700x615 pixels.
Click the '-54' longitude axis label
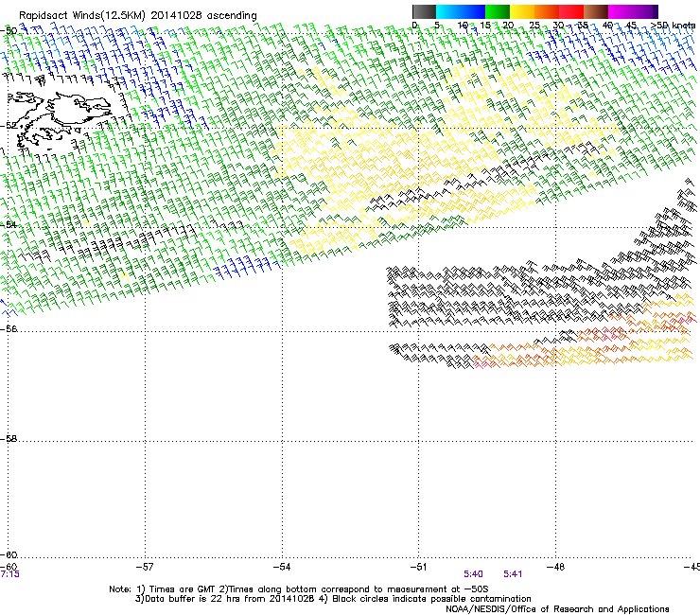tap(282, 567)
